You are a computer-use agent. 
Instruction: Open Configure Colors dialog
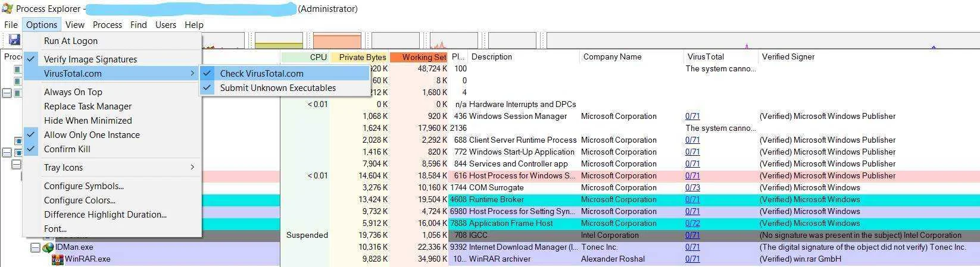[113, 200]
